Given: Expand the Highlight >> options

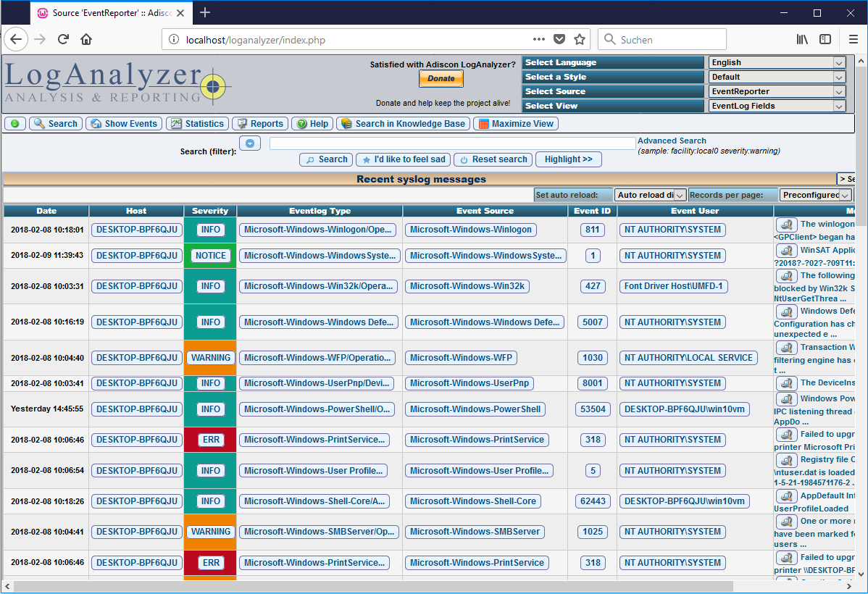Looking at the screenshot, I should tap(569, 159).
